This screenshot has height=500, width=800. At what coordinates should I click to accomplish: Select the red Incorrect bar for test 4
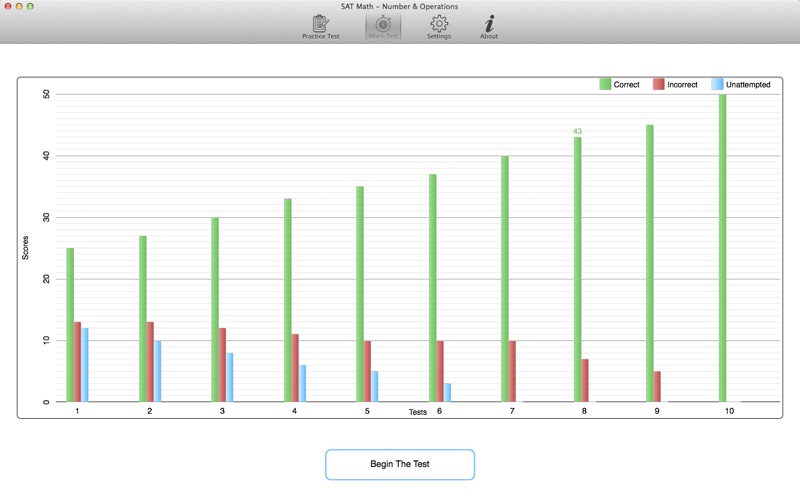(295, 368)
